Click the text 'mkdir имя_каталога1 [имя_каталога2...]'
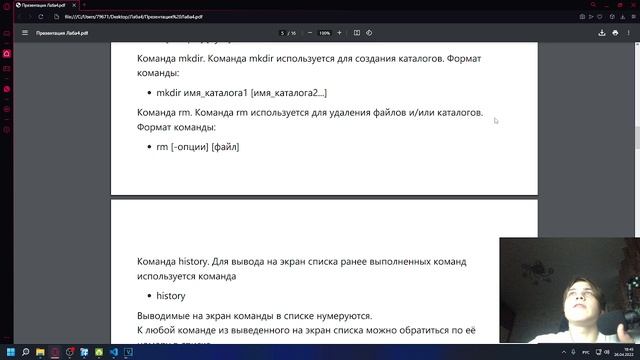 (242, 93)
